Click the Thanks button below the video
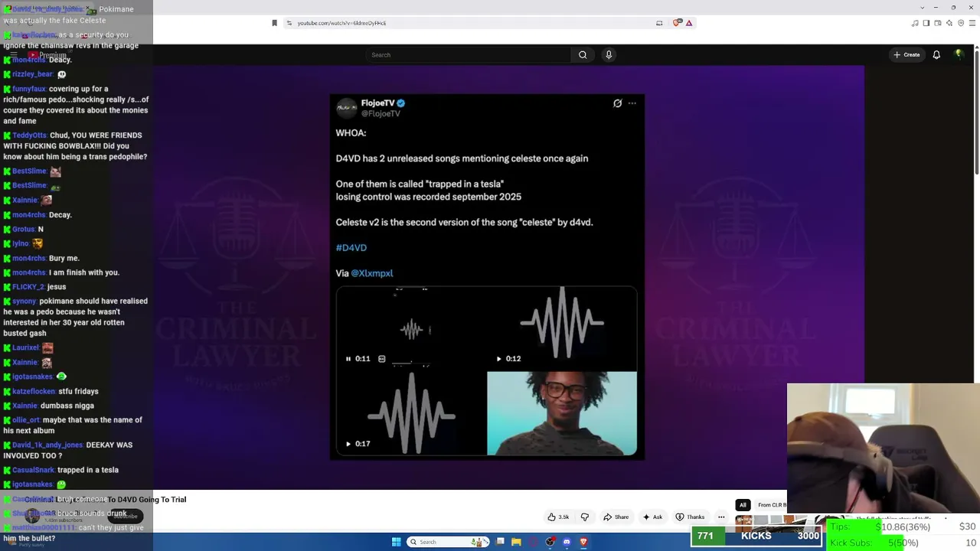Image resolution: width=980 pixels, height=551 pixels. click(x=690, y=517)
